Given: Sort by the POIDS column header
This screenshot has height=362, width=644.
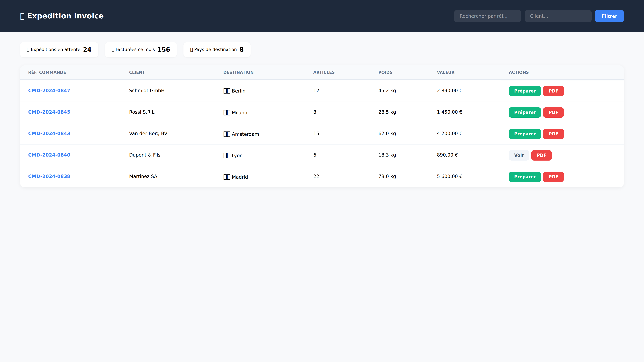Looking at the screenshot, I should coord(385,72).
